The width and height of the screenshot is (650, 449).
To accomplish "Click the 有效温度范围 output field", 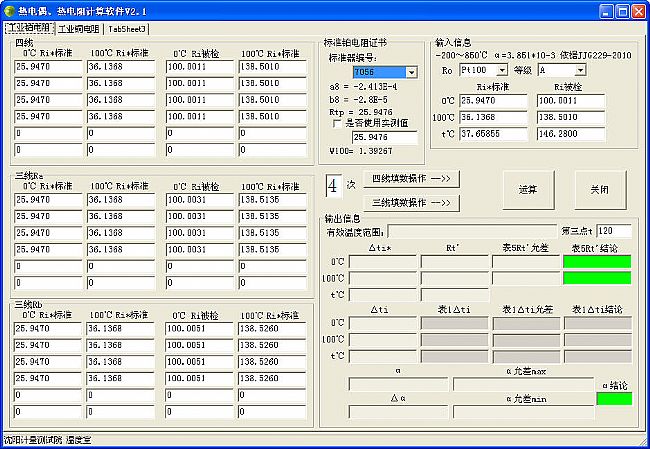I will [x=472, y=231].
